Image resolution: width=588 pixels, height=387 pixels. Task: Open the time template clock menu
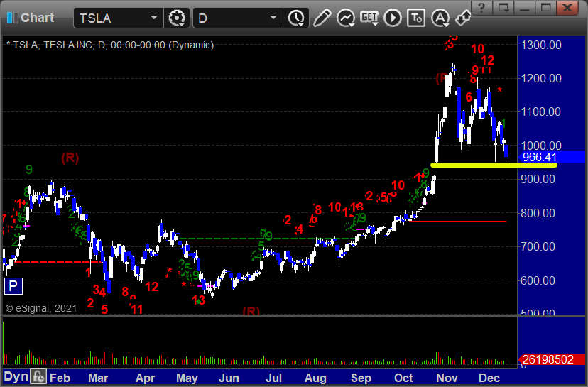click(x=297, y=18)
